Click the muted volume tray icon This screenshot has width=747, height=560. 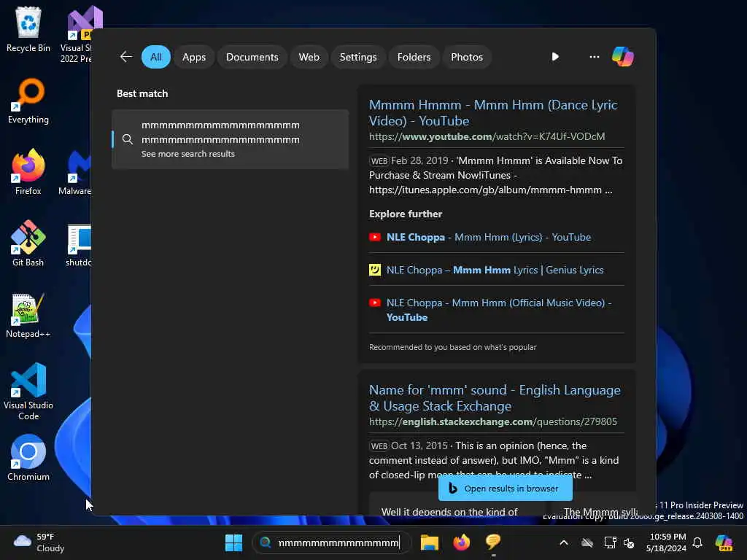coord(629,542)
